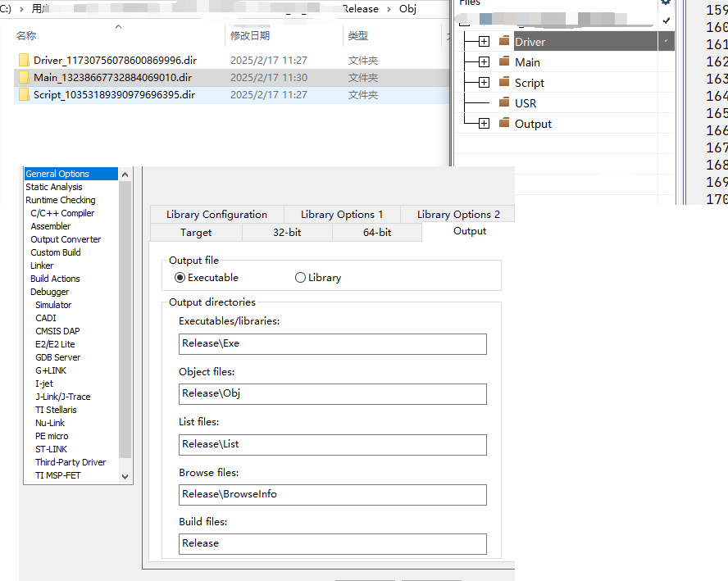Open the Library Configuration tab
Viewport: 728px width, 581px height.
coord(216,215)
